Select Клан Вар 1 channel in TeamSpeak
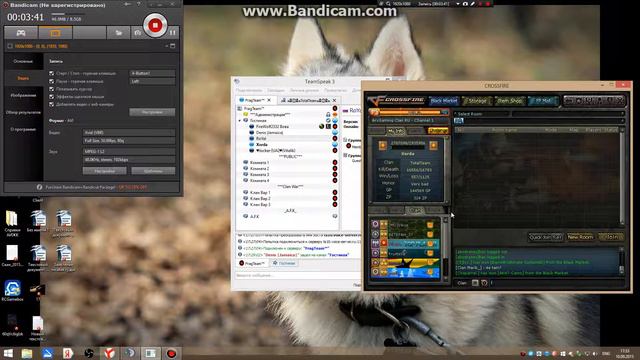 tap(260, 192)
